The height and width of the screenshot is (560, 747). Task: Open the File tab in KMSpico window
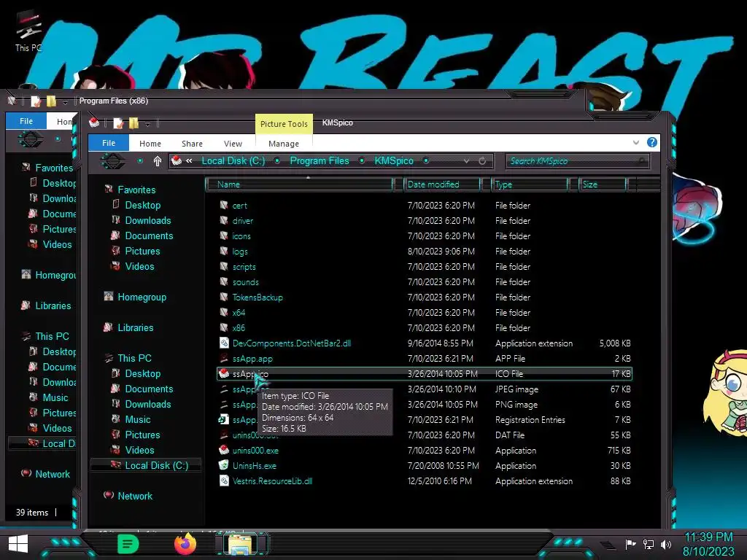click(109, 143)
